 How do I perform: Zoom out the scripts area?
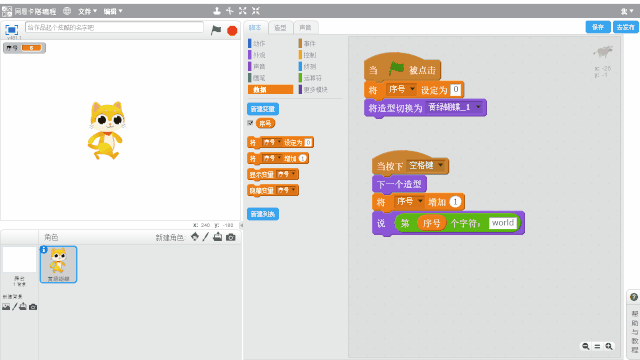tap(586, 346)
